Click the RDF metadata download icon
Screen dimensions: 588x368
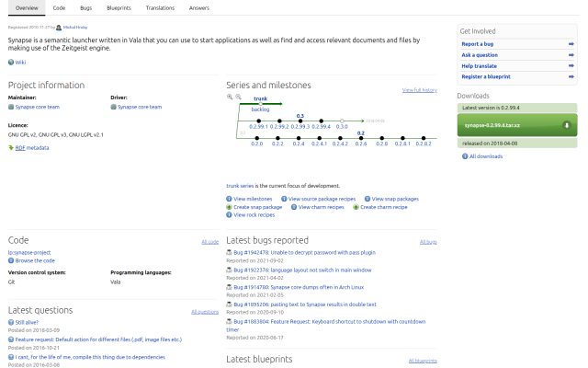coord(11,147)
